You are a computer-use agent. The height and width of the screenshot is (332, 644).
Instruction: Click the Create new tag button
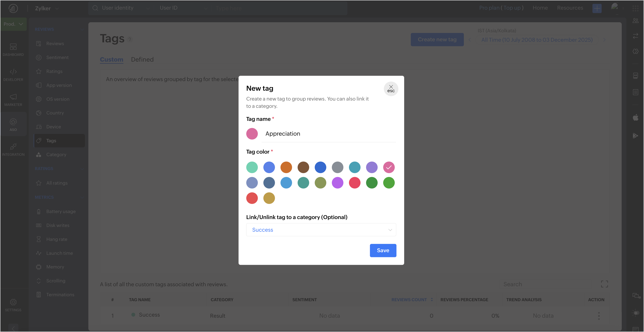click(x=437, y=40)
